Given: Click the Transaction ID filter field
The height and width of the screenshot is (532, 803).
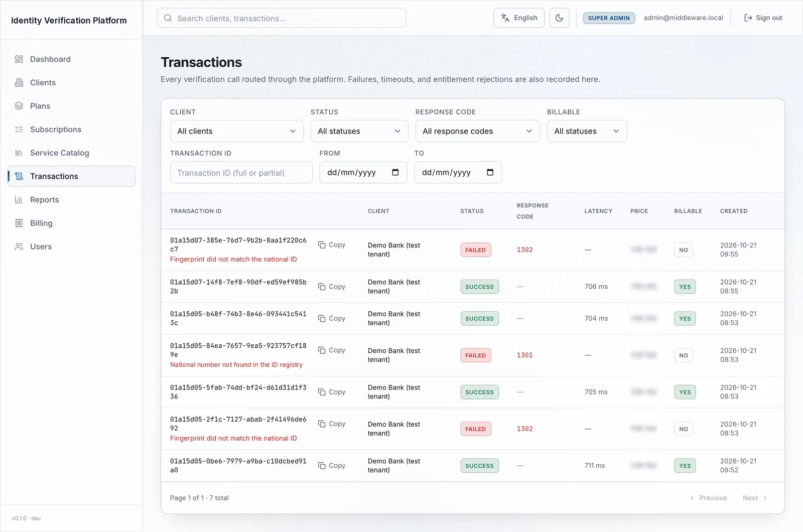Looking at the screenshot, I should click(x=241, y=173).
